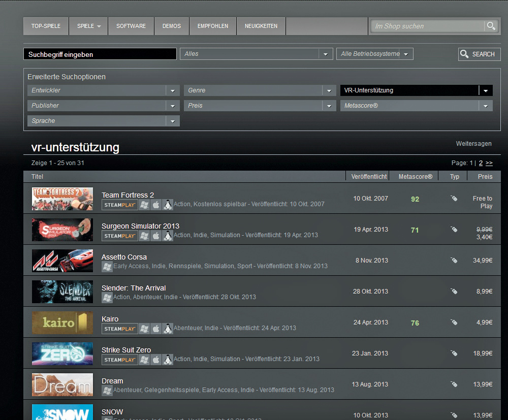The height and width of the screenshot is (420, 508).
Task: Go to results page 2
Action: (481, 163)
